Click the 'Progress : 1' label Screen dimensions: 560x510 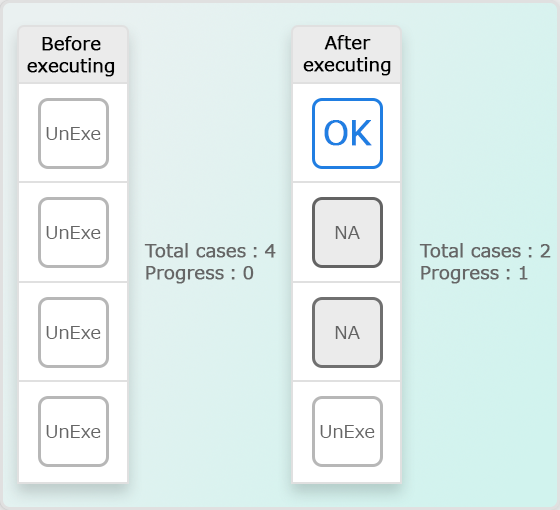tap(474, 273)
